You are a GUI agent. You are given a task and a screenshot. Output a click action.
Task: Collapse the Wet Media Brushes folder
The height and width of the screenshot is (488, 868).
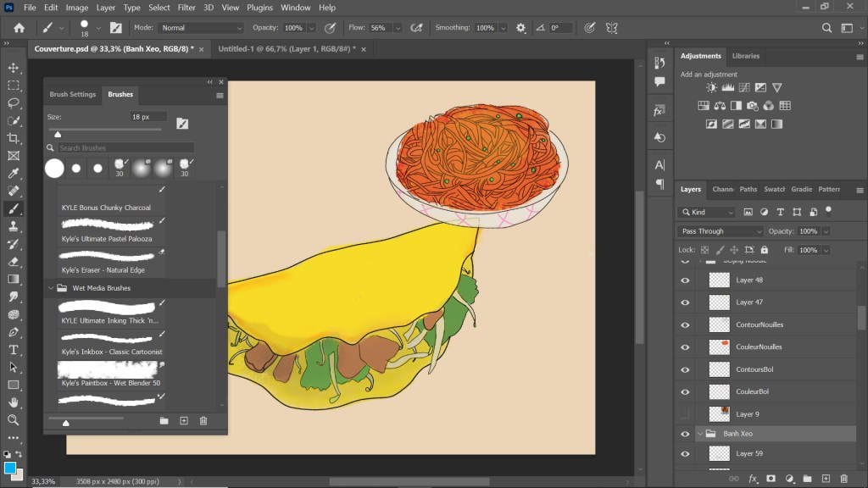coord(51,288)
